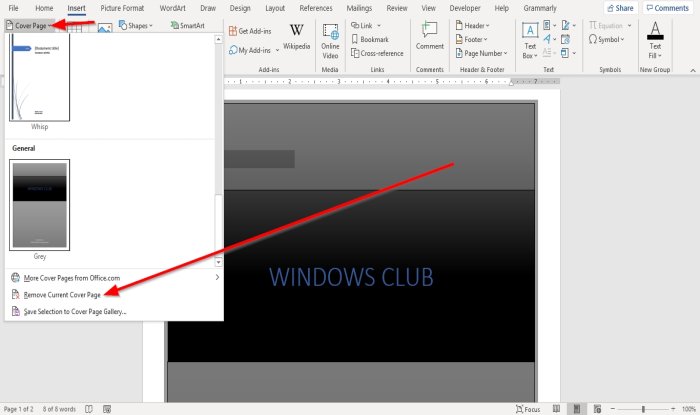
Task: Insert a SmartArt graphic
Action: tap(188, 25)
